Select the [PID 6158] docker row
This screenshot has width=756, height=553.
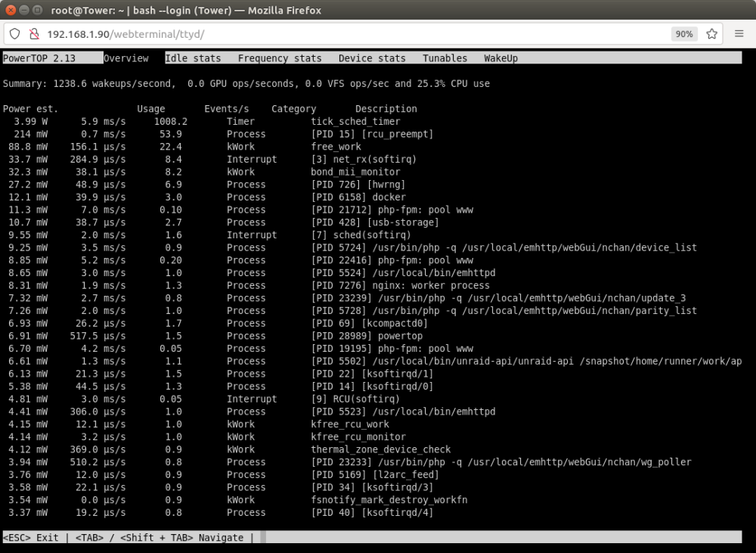pyautogui.click(x=207, y=197)
